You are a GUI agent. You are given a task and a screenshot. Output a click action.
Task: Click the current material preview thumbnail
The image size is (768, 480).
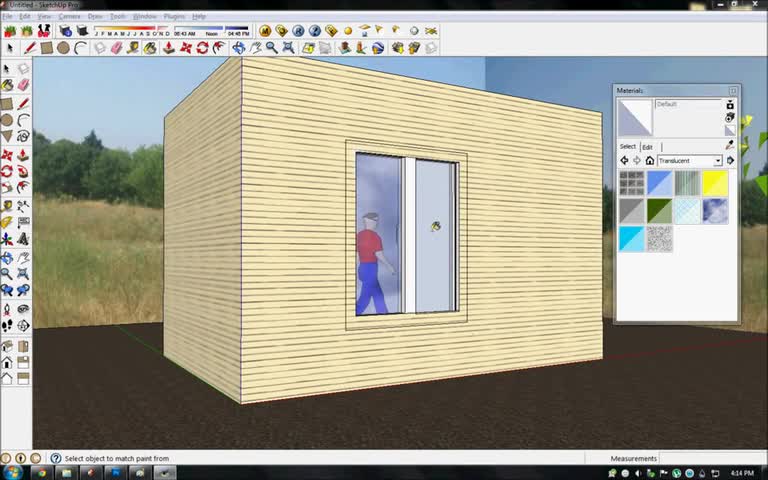[635, 118]
